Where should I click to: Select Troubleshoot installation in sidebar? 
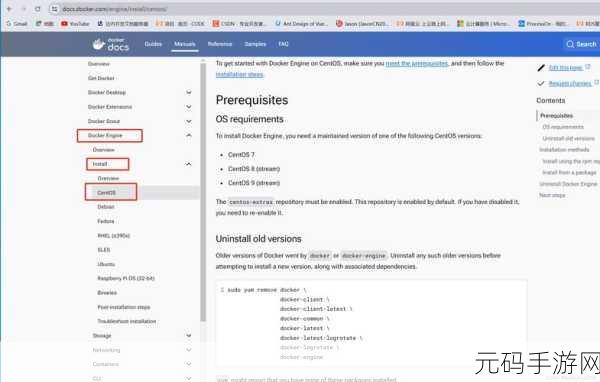(x=127, y=321)
